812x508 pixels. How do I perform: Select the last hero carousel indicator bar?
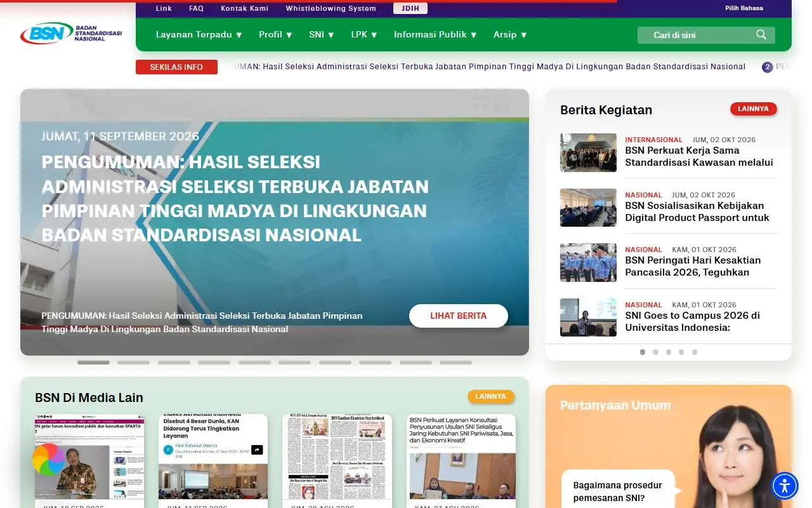[x=455, y=363]
